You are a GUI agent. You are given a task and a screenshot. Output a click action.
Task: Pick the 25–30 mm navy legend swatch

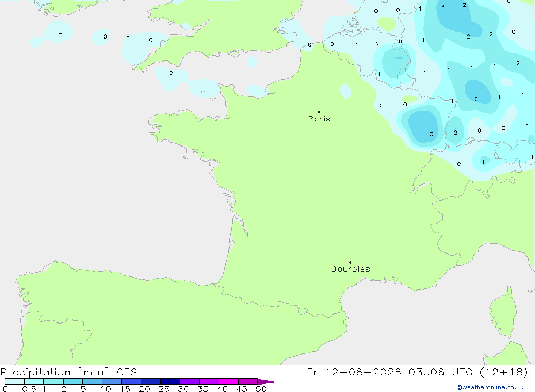point(170,381)
